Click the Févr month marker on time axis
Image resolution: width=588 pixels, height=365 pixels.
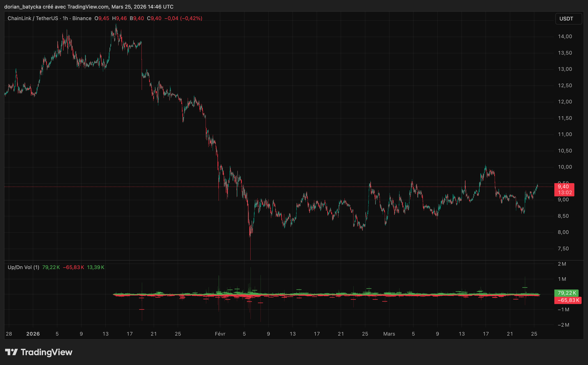tap(220, 334)
